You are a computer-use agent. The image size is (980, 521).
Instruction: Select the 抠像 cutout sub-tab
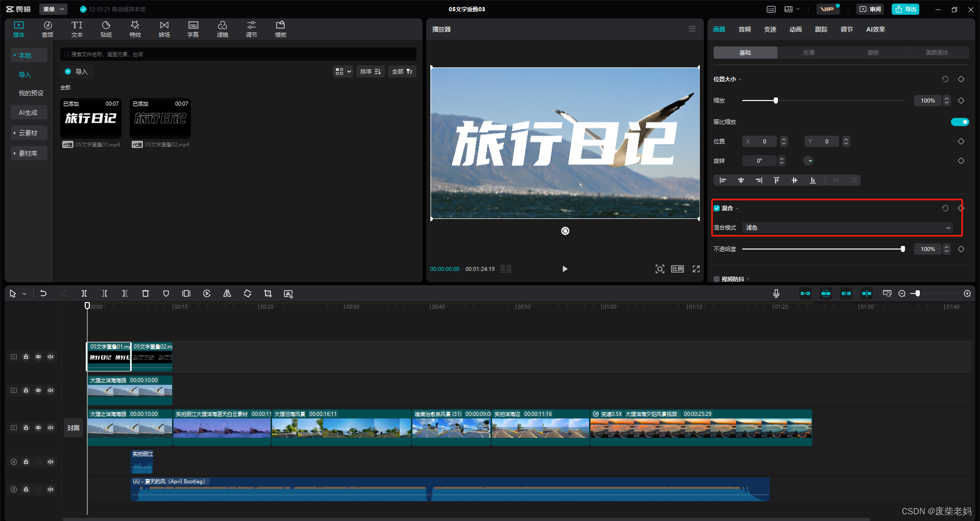coord(809,53)
